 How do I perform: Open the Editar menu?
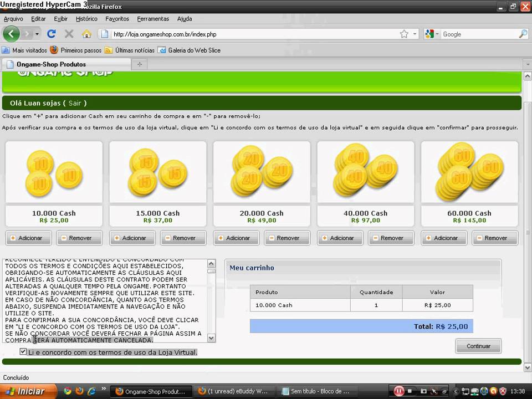tap(38, 19)
